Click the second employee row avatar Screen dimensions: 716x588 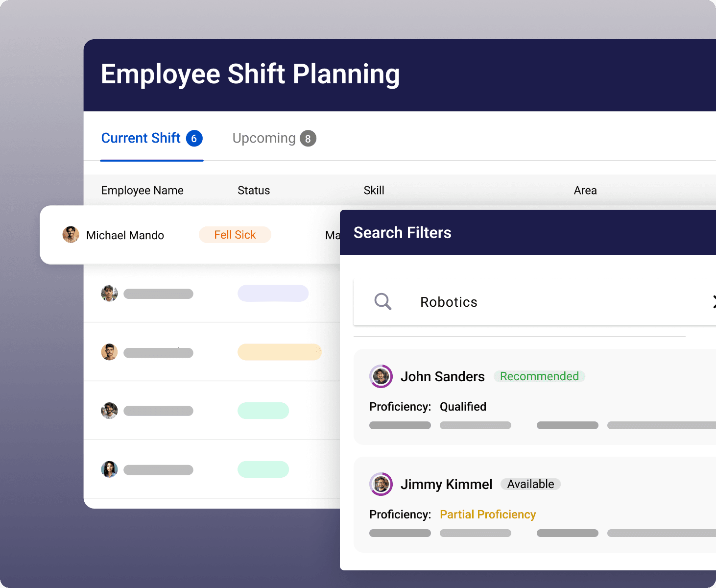click(x=109, y=294)
